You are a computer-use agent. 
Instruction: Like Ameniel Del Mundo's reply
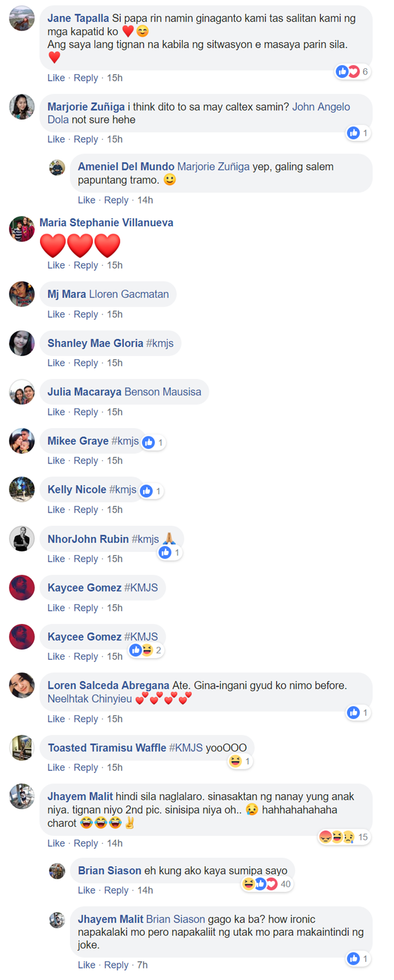pos(87,200)
